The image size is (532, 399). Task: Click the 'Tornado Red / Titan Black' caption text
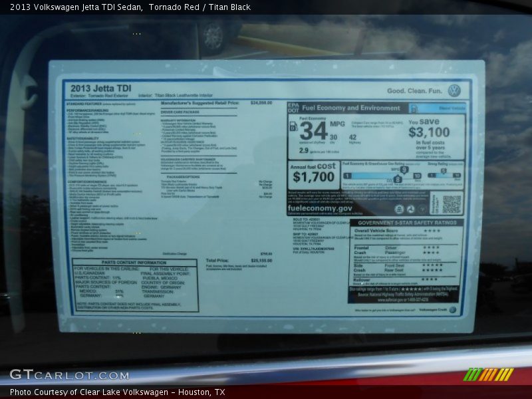[199, 7]
